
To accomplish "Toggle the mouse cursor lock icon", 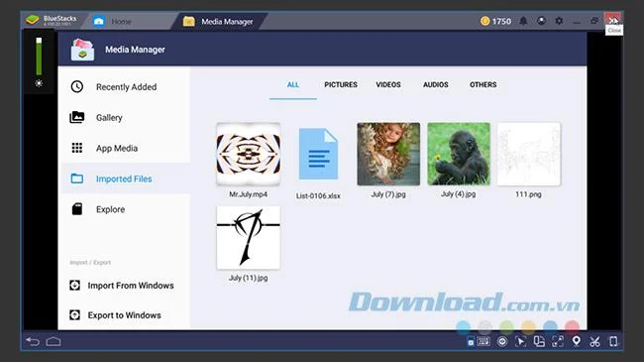I will (x=520, y=341).
